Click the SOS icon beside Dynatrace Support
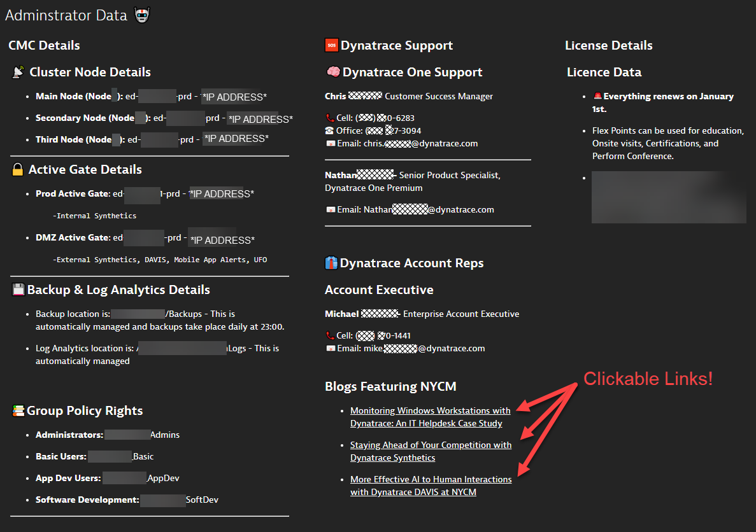This screenshot has width=756, height=532. tap(331, 45)
